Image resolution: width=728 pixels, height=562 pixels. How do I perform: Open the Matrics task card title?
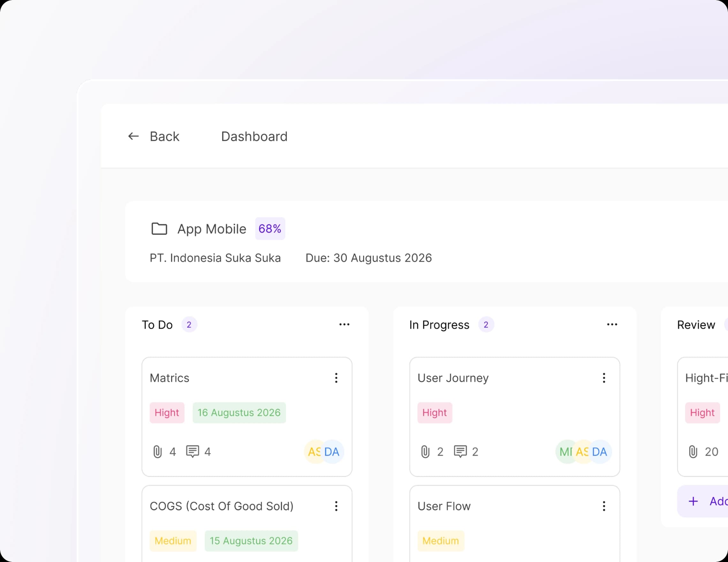[x=169, y=378]
